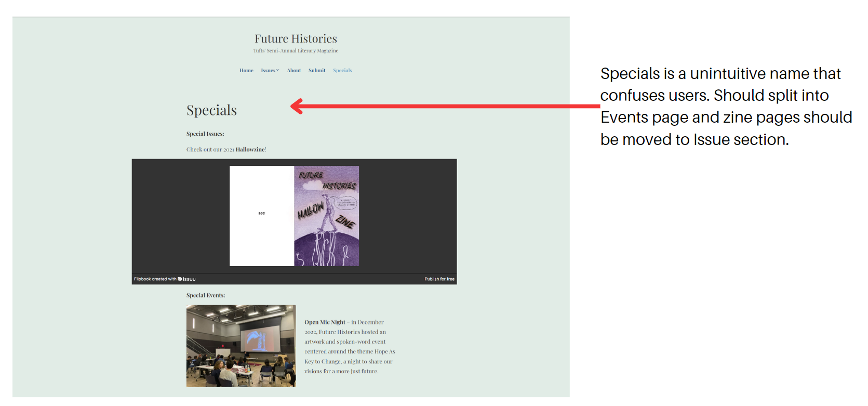This screenshot has width=868, height=406.
Task: Open the Open Mic Night event photo
Action: (241, 346)
